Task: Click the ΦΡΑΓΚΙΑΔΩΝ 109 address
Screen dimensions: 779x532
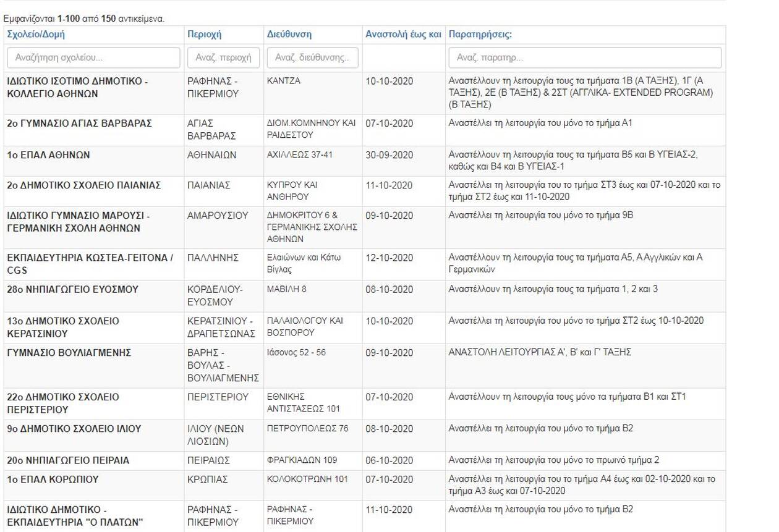Action: [x=302, y=460]
